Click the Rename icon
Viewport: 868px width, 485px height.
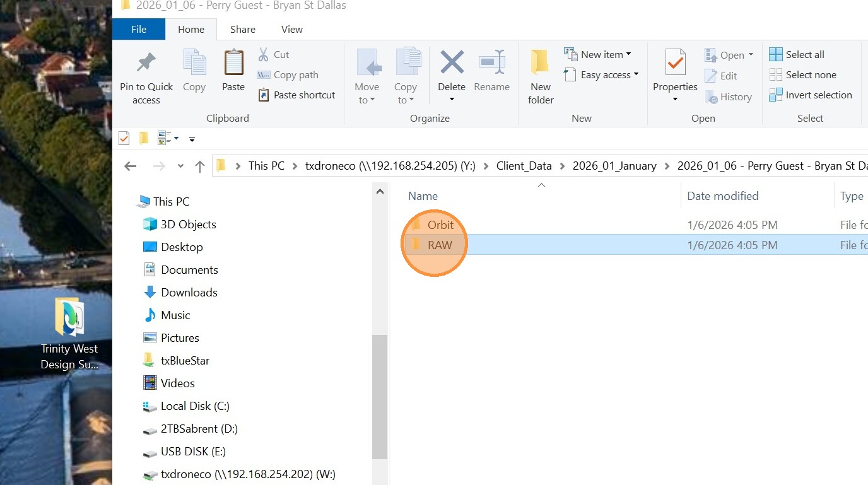click(x=492, y=62)
